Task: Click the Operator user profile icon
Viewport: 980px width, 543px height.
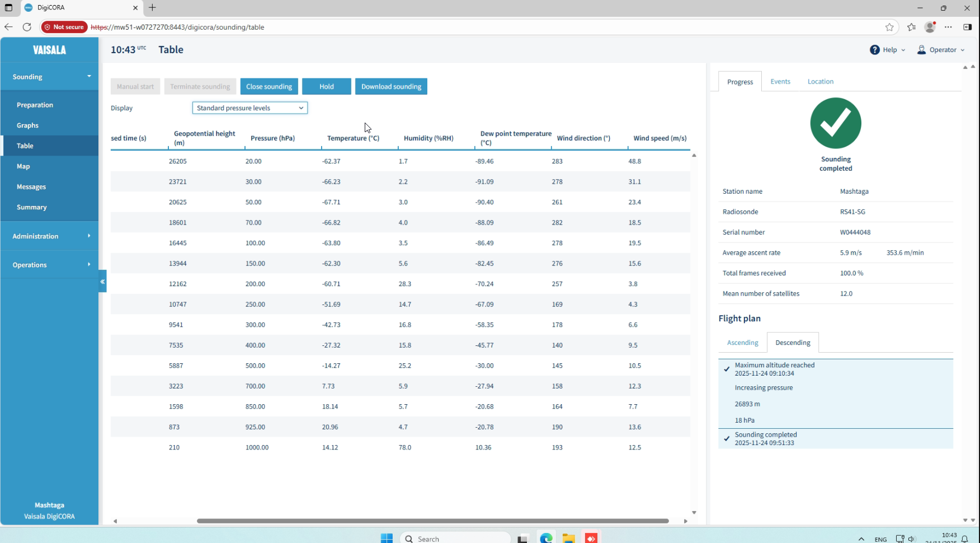Action: click(921, 50)
